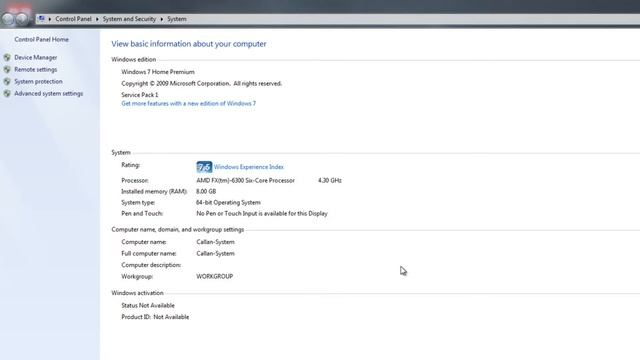Image resolution: width=640 pixels, height=360 pixels.
Task: Expand the arrow after Control Panel breadcrumb
Action: pos(97,19)
